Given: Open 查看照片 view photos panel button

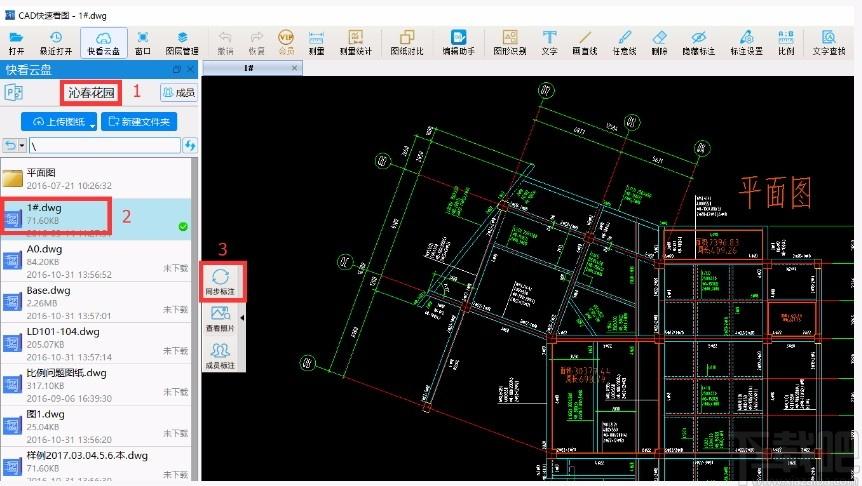Looking at the screenshot, I should point(220,318).
